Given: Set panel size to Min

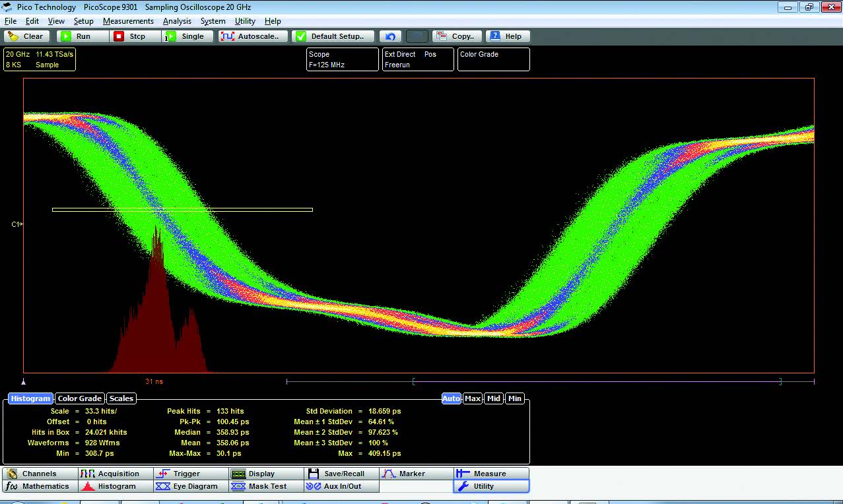Looking at the screenshot, I should pos(515,398).
